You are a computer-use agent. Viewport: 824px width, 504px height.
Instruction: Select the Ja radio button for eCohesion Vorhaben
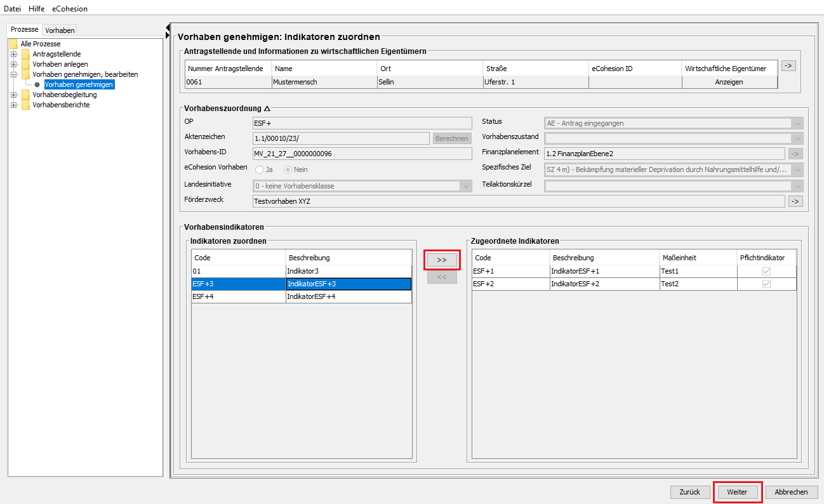point(259,169)
